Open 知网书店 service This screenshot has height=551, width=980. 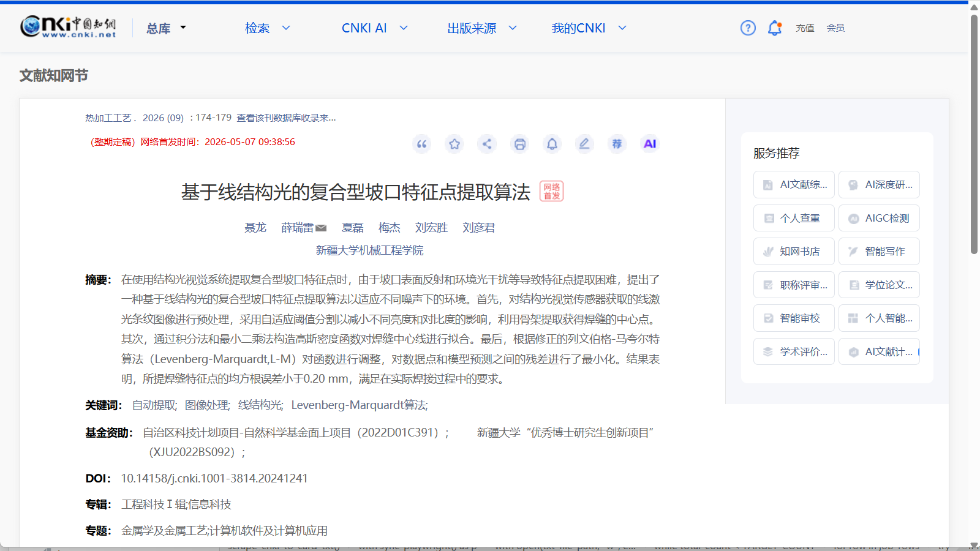794,251
